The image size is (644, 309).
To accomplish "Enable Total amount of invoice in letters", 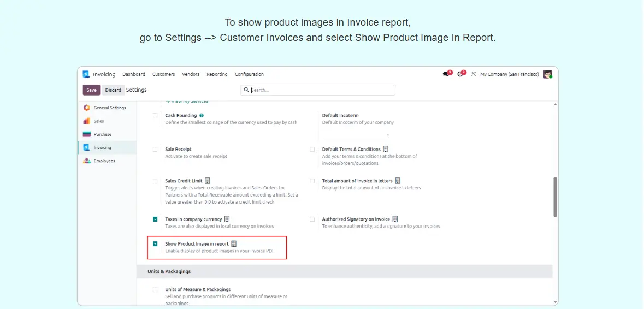I will [x=312, y=181].
